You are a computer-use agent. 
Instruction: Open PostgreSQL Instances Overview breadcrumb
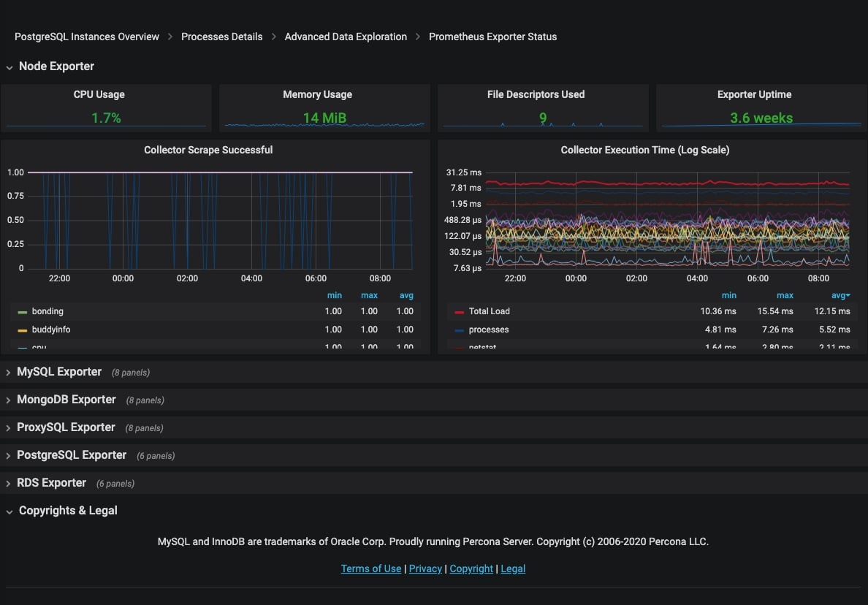click(x=87, y=37)
